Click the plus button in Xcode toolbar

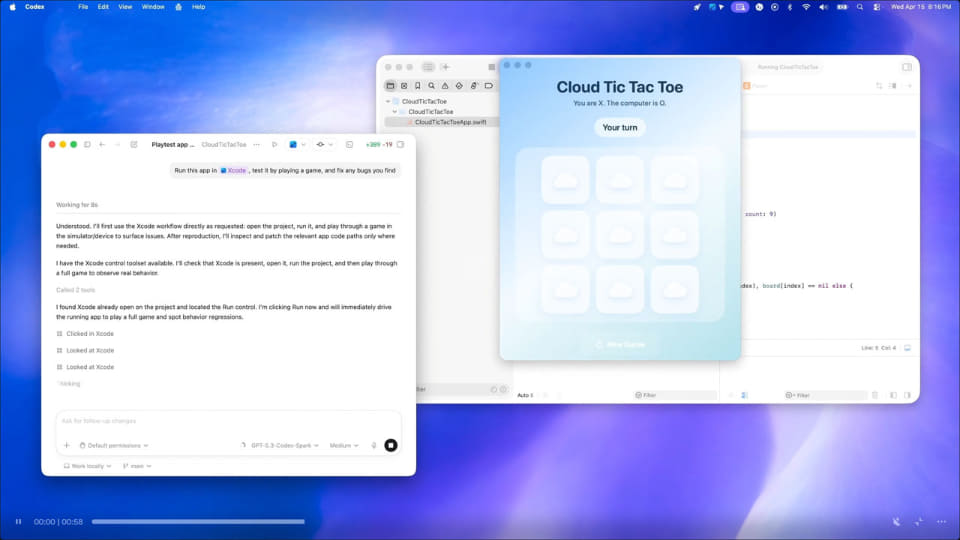pyautogui.click(x=445, y=67)
